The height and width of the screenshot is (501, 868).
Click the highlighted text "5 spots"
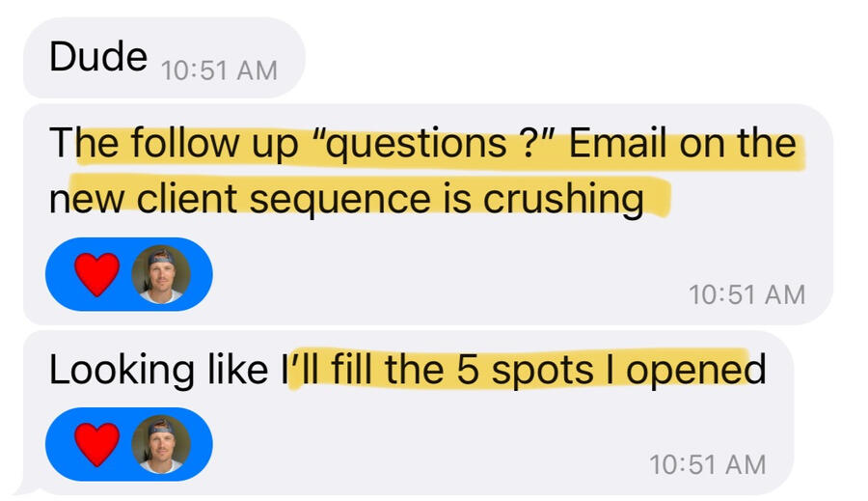click(x=514, y=370)
